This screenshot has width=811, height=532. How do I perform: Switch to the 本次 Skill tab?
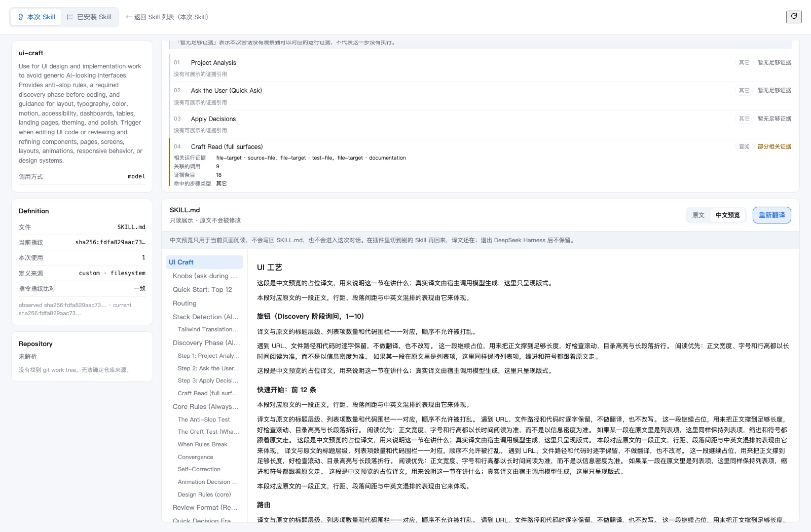click(x=36, y=17)
